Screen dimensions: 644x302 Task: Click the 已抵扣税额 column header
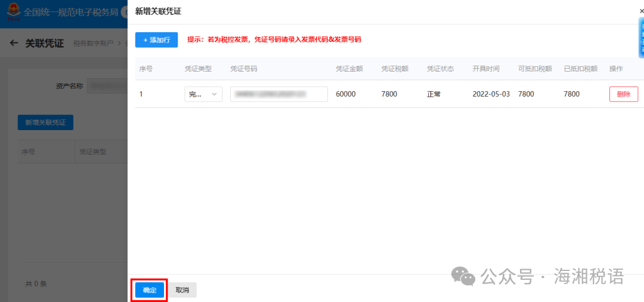580,69
